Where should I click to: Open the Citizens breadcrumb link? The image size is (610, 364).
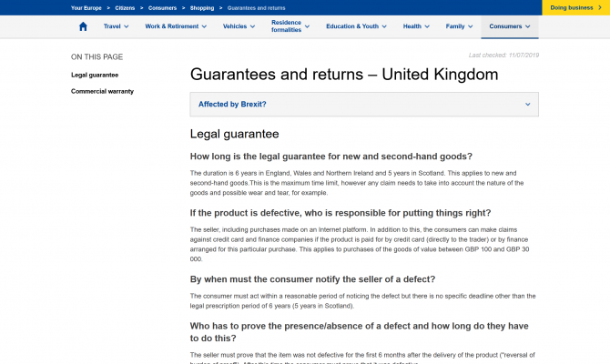click(127, 7)
